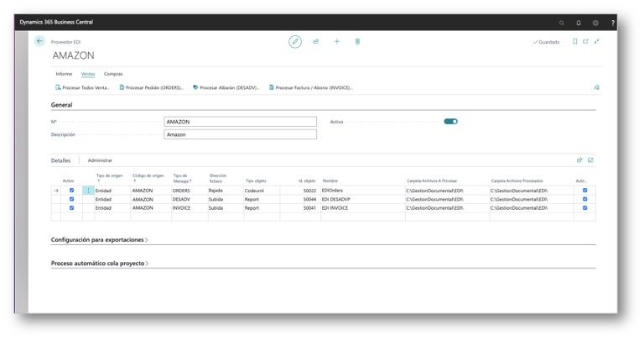Click the Proveedor EDI breadcrumb label
644x340 pixels.
tap(65, 42)
